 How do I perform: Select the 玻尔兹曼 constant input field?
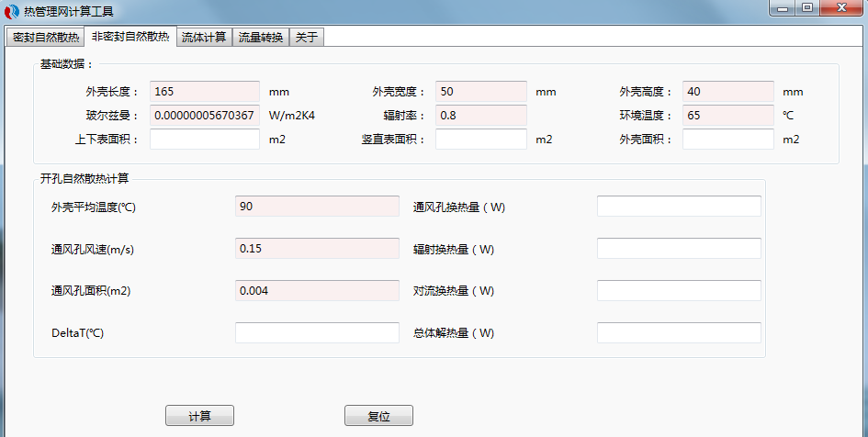pos(205,115)
